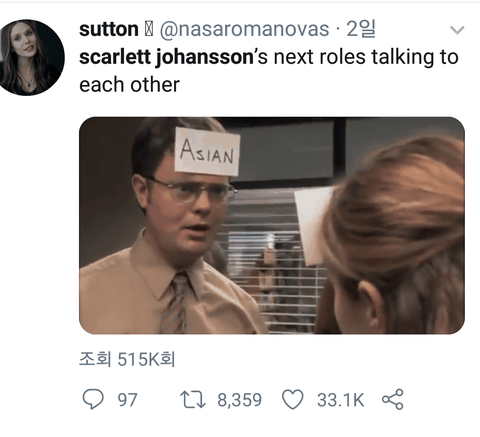This screenshot has height=437, width=480.
Task: Click the 33.1K likes count
Action: click(x=340, y=400)
